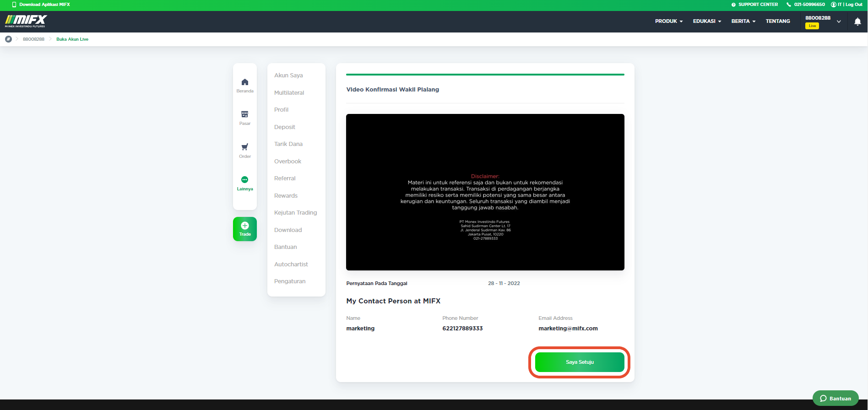
Task: Open the Bantuan chat widget
Action: (835, 398)
